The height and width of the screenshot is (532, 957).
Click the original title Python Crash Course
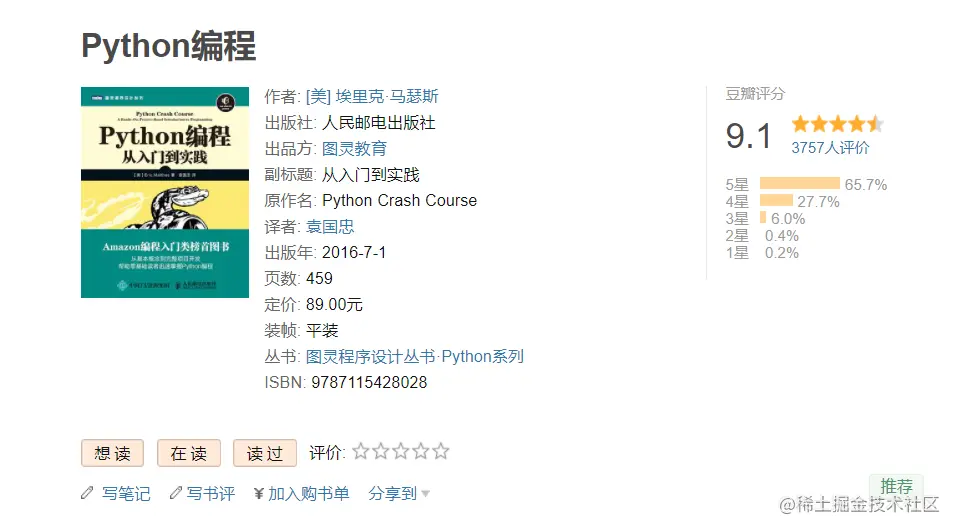[x=399, y=201]
